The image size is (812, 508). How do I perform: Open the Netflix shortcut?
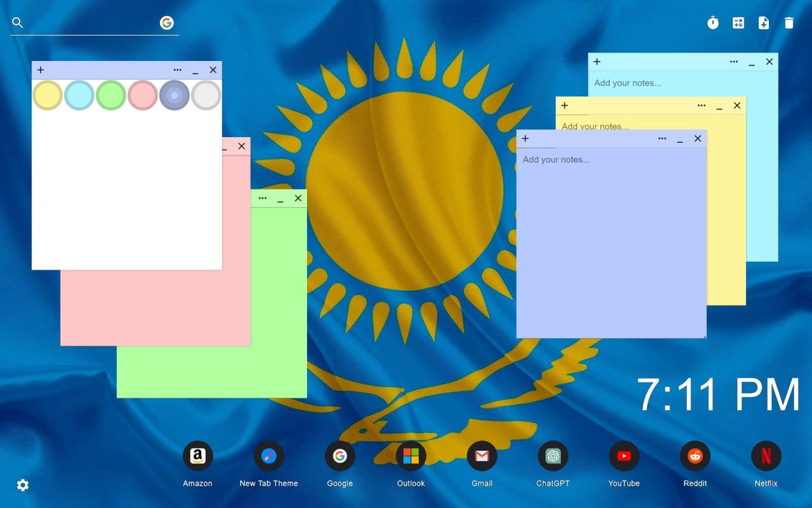766,456
